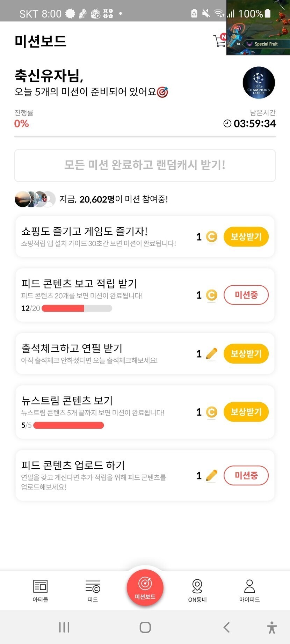290x644 pixels.
Task: Tap 미션중 button for 피드 콘텐츠 업로드 하기
Action: (x=246, y=475)
